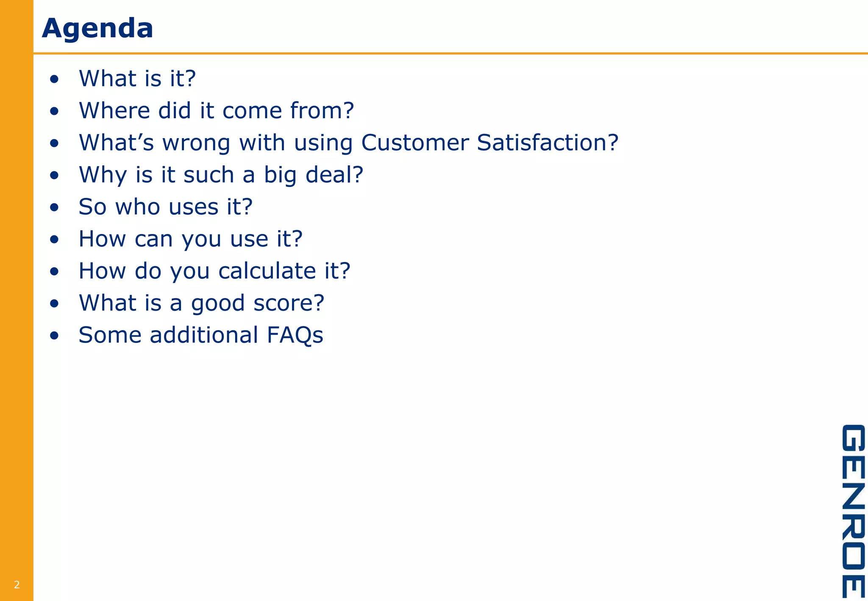Click the word 'FAQs' in last bullet

(x=295, y=335)
